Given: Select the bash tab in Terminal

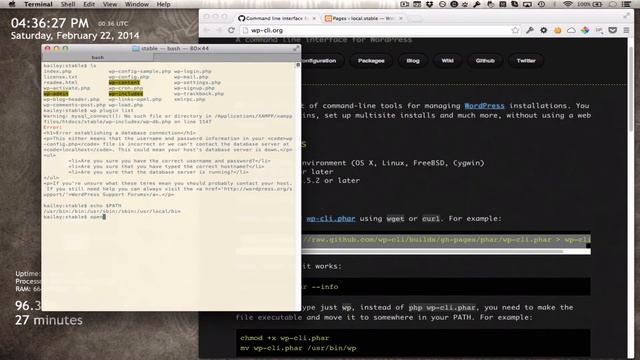Looking at the screenshot, I should click(98, 58).
